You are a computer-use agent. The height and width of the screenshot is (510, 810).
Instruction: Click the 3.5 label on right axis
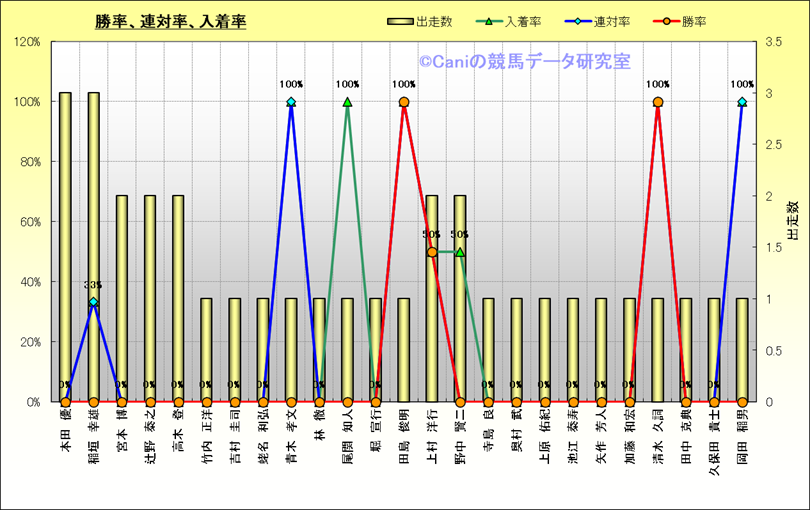pyautogui.click(x=771, y=42)
